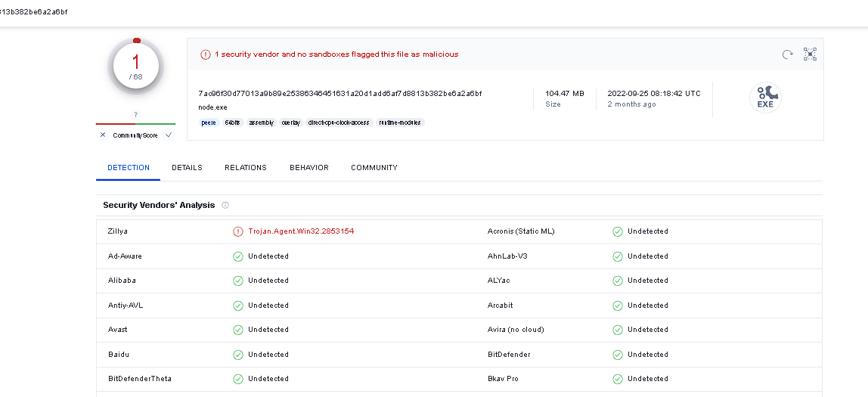Click the red alert icon in malicious banner
The width and height of the screenshot is (868, 397).
(x=206, y=54)
